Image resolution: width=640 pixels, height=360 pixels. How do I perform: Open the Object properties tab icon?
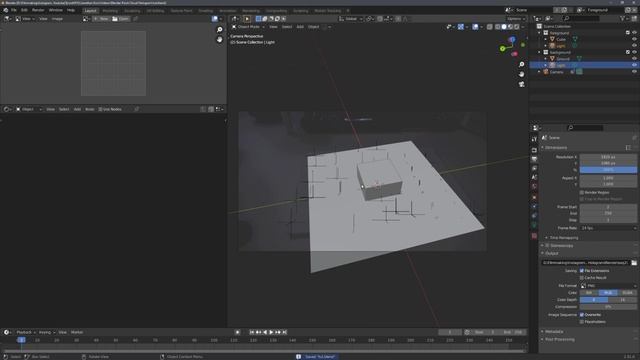tap(534, 198)
